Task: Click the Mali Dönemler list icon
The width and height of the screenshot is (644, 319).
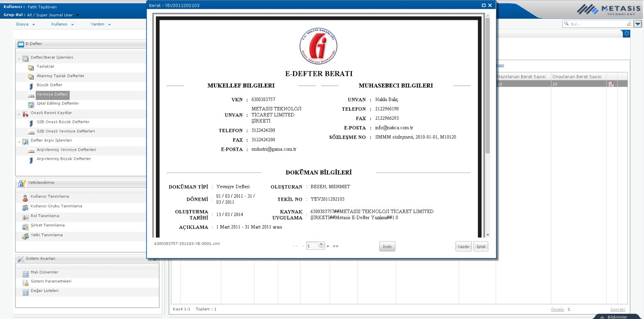Action: click(x=25, y=273)
